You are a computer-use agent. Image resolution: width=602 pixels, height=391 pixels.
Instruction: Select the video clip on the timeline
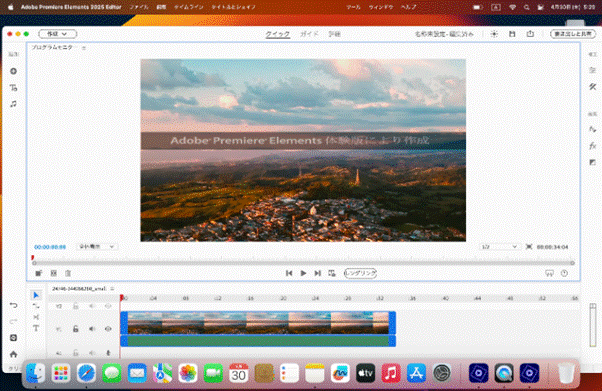[258, 323]
